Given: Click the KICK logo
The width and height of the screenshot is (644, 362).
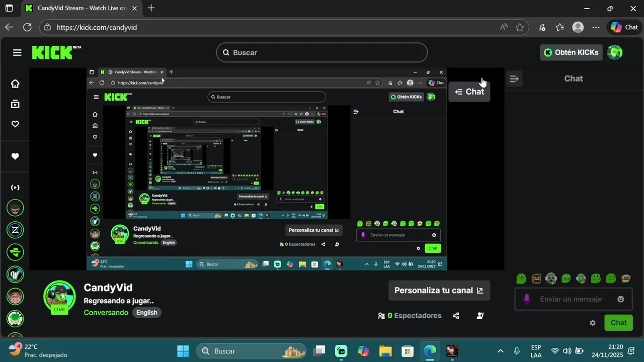Looking at the screenshot, I should click(56, 52).
